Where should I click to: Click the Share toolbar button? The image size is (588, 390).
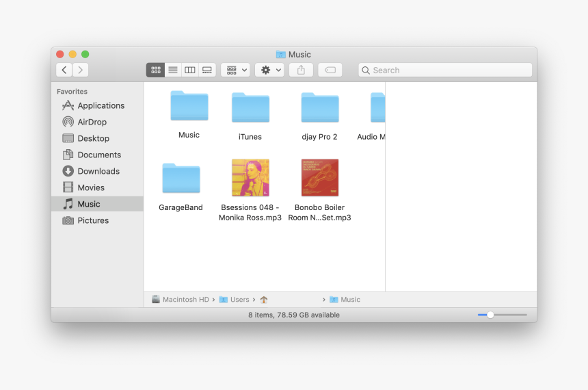(301, 70)
